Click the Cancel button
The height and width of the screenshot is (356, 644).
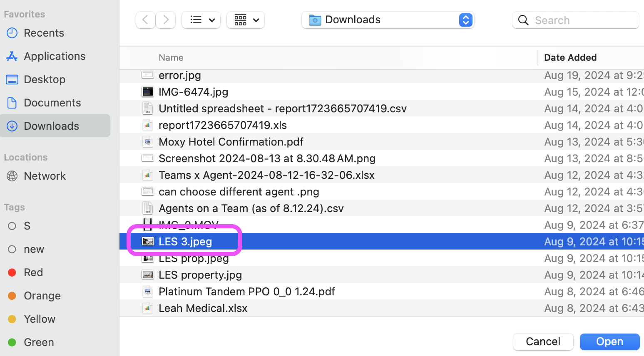click(543, 341)
